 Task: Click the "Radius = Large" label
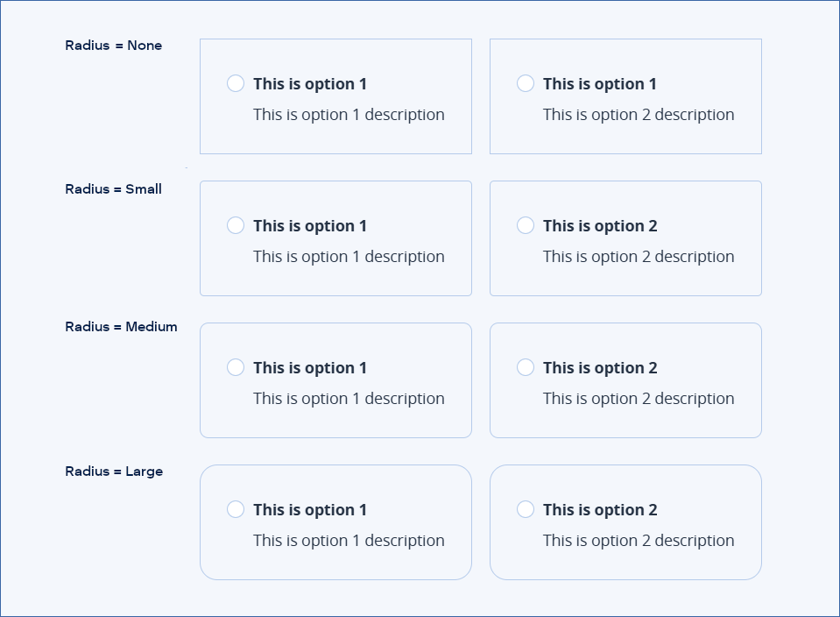coord(114,472)
